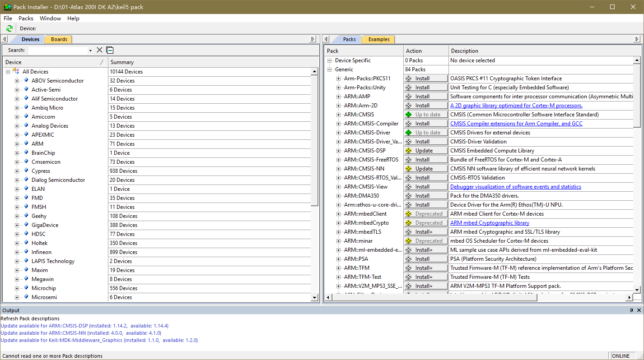Open the ARM mbed Cryptographic library link
The width and height of the screenshot is (644, 360).
[490, 223]
